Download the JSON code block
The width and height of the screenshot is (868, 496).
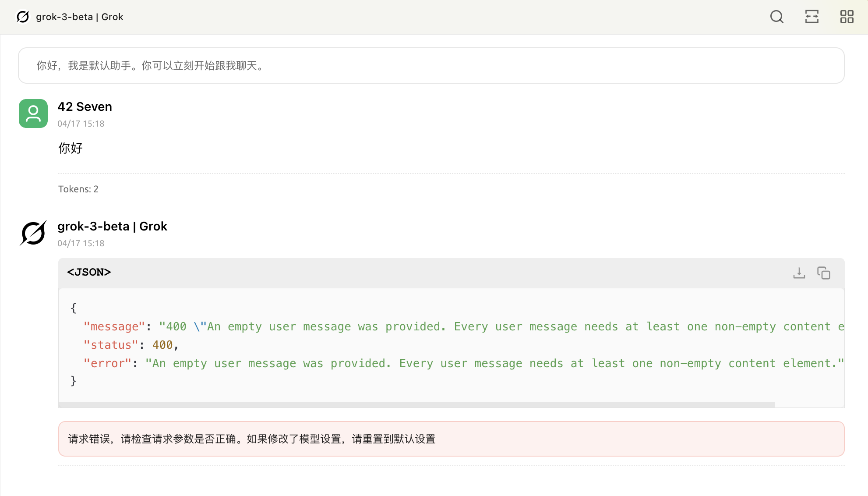point(799,273)
